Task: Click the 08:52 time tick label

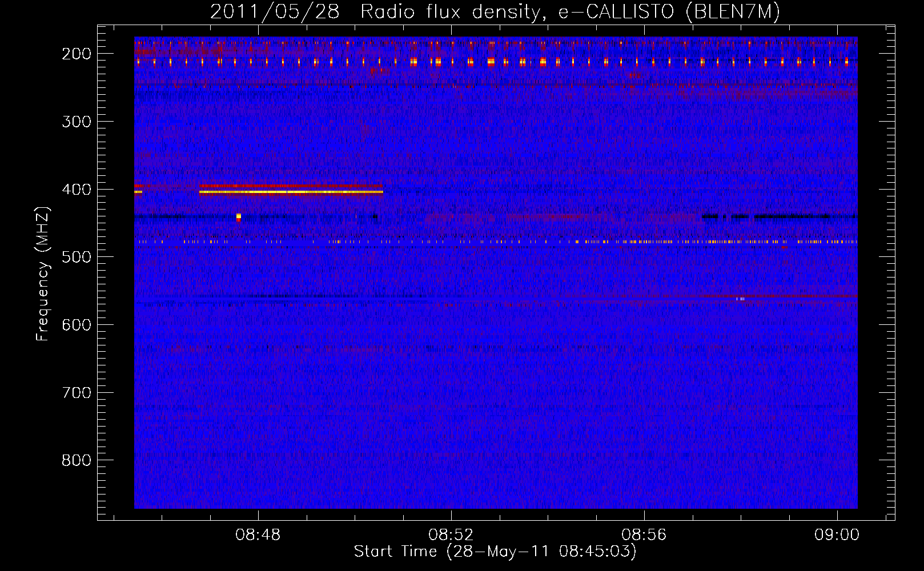Action: (x=451, y=535)
